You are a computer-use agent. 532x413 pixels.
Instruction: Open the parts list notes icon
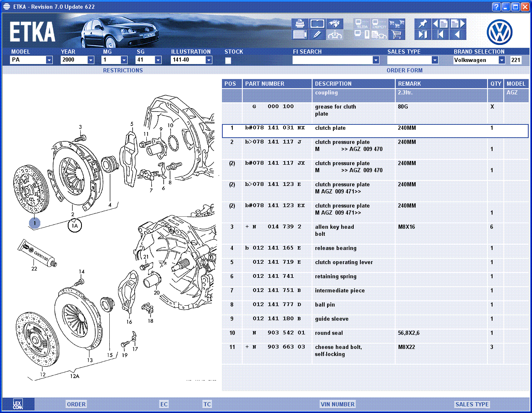300,35
